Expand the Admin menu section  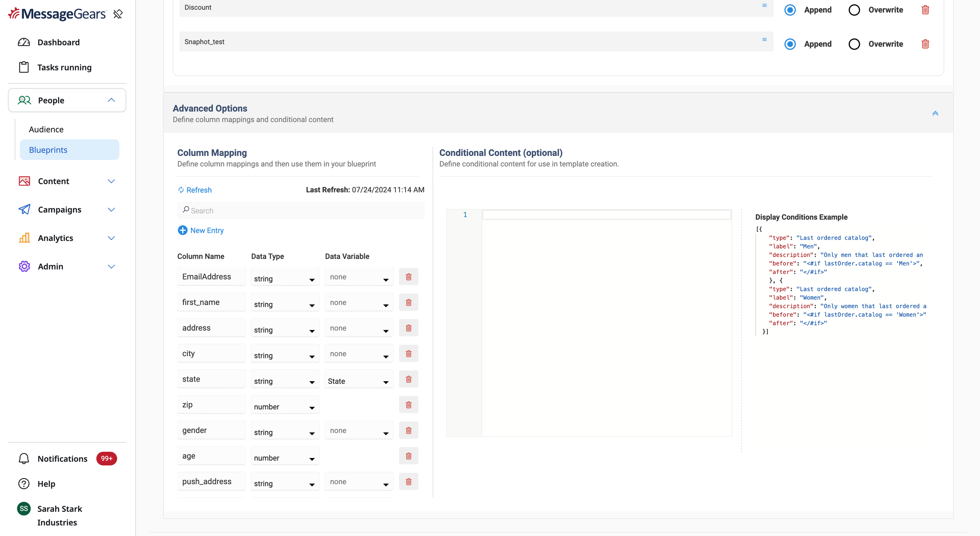[111, 266]
